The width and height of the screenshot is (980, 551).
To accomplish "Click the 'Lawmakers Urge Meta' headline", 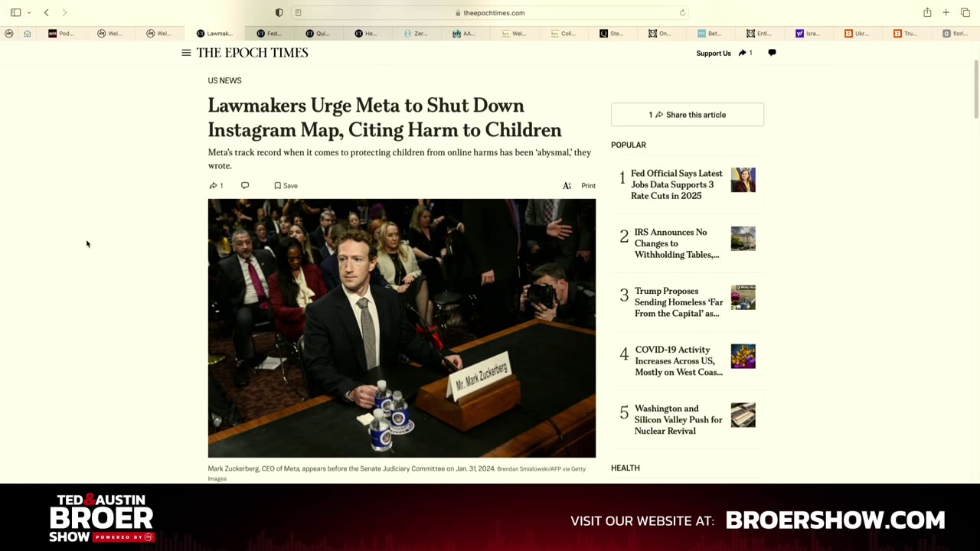I will click(x=384, y=117).
